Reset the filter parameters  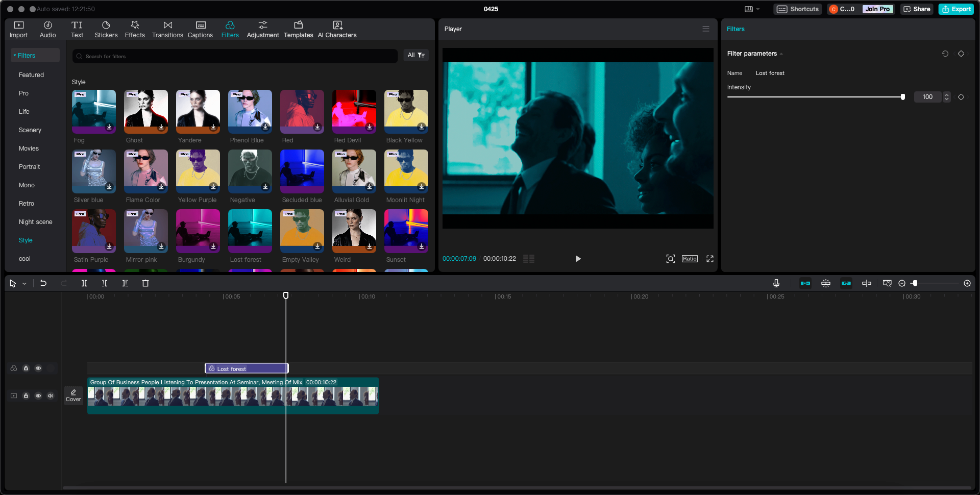[945, 54]
